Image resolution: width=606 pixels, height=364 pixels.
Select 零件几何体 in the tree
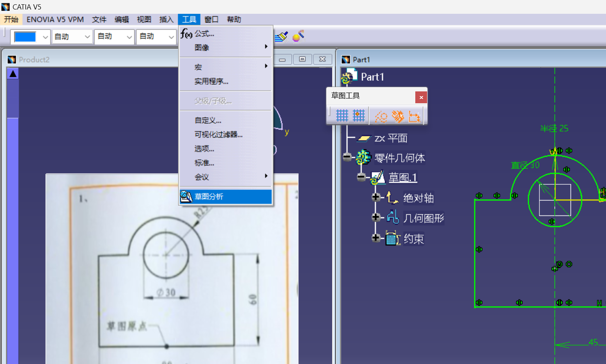pyautogui.click(x=400, y=158)
